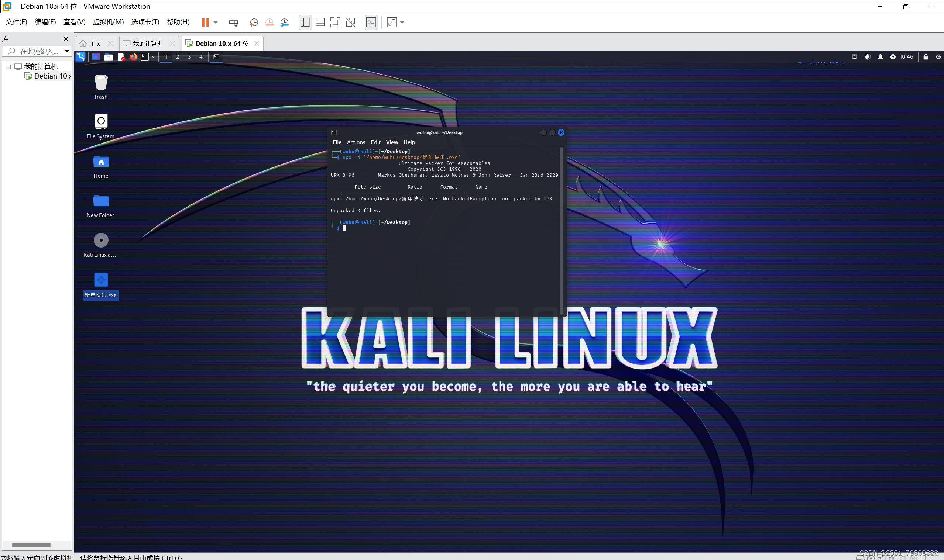Toggle the thumbnail bar view
Image resolution: width=944 pixels, height=560 pixels.
click(x=320, y=22)
